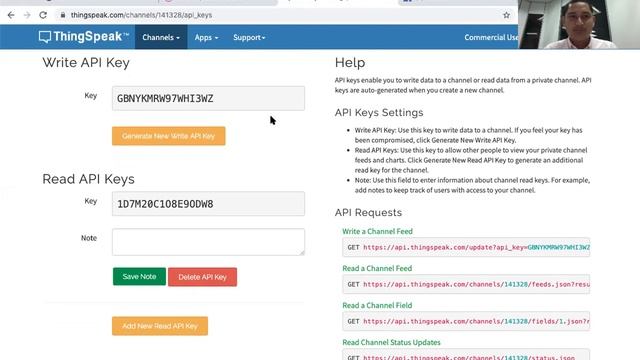Image resolution: width=640 pixels, height=360 pixels.
Task: Click the Read a Channel Field heading
Action: (377, 305)
